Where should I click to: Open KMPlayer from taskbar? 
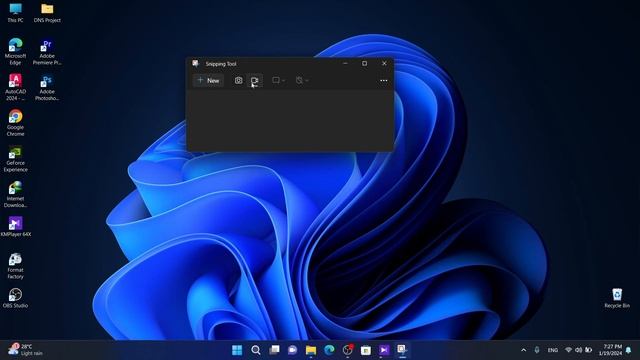tap(384, 350)
